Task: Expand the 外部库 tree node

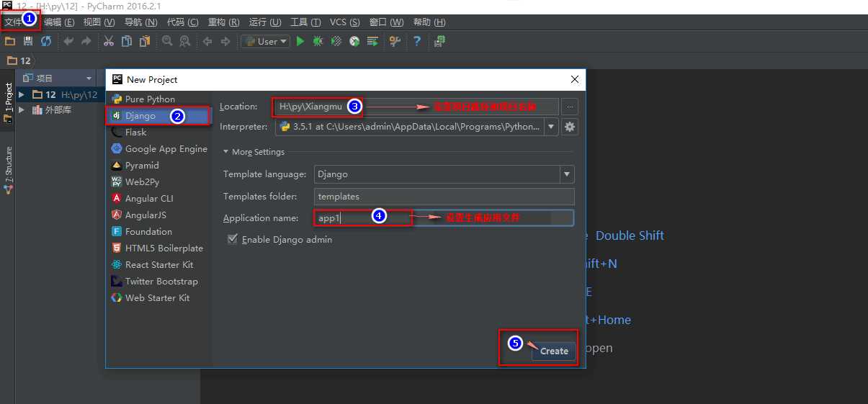Action: click(22, 110)
